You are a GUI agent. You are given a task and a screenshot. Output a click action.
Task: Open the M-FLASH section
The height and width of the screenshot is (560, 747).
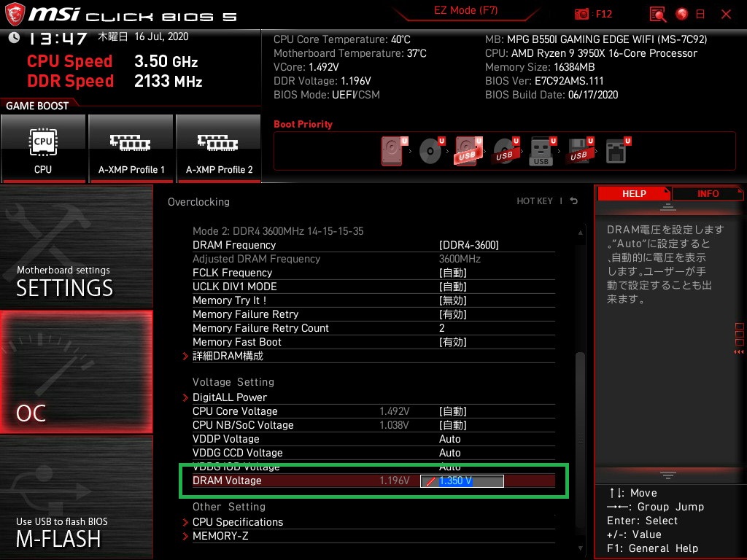76,497
